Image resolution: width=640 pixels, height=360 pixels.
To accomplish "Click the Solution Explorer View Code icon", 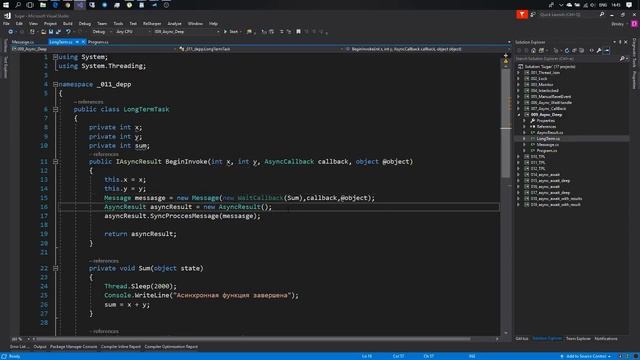I will tap(591, 51).
